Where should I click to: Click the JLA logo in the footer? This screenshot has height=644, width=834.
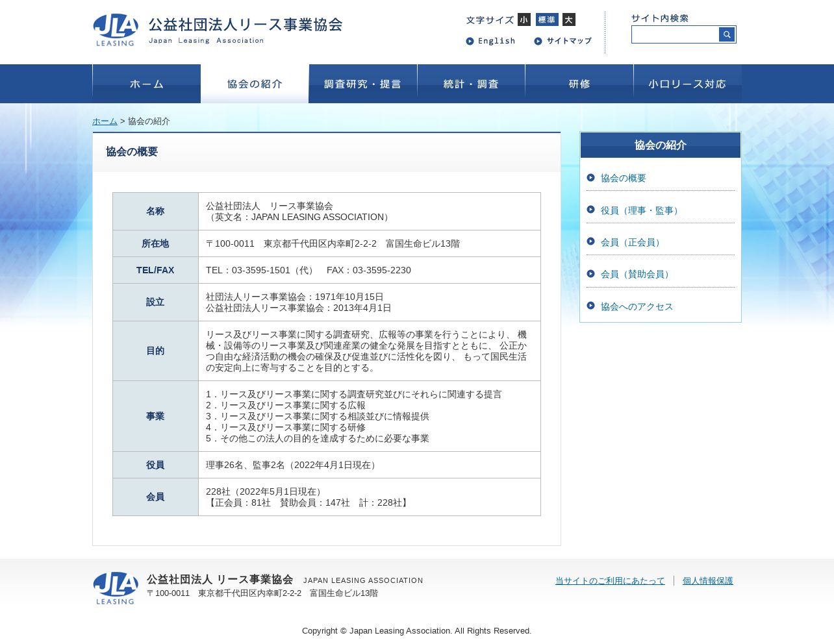pyautogui.click(x=116, y=588)
